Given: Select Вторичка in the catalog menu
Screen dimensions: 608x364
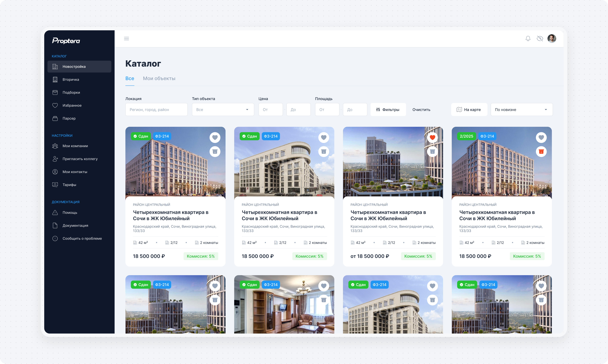Looking at the screenshot, I should tap(71, 80).
